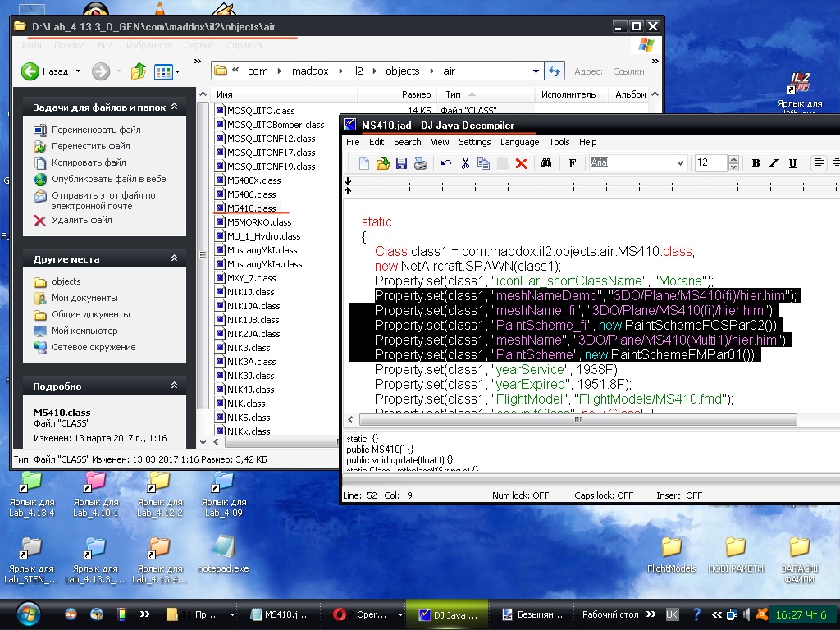840x630 pixels.
Task: Click the Open file folder icon
Action: [382, 163]
